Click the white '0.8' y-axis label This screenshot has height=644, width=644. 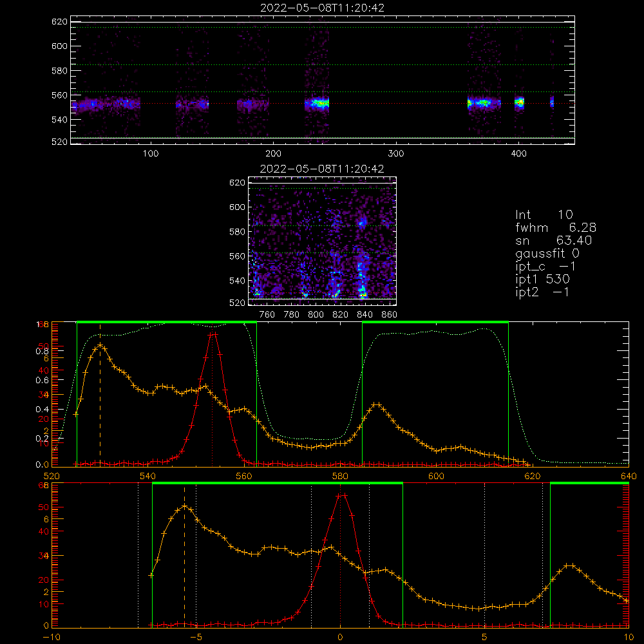pos(42,351)
